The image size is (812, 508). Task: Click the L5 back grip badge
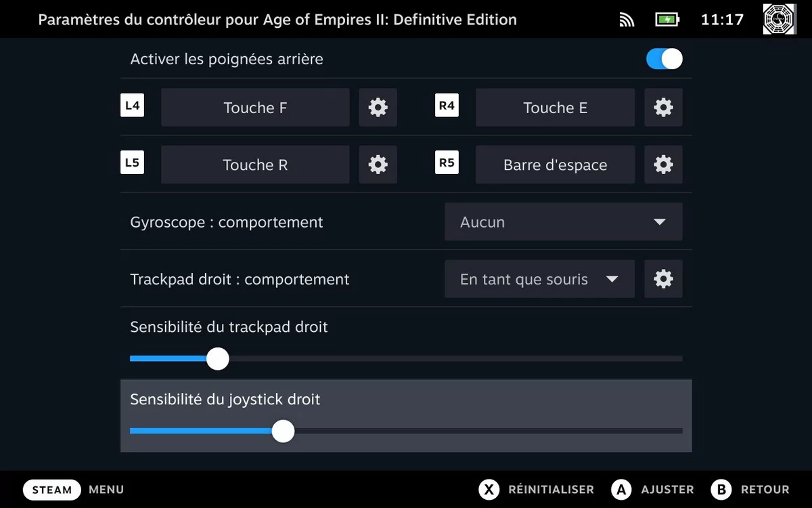[x=132, y=163]
